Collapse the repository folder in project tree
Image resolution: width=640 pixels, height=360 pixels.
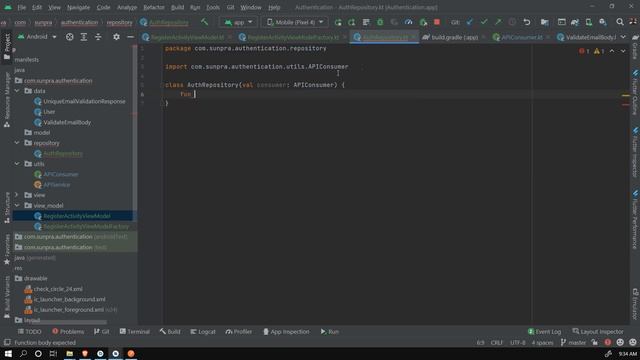17,143
